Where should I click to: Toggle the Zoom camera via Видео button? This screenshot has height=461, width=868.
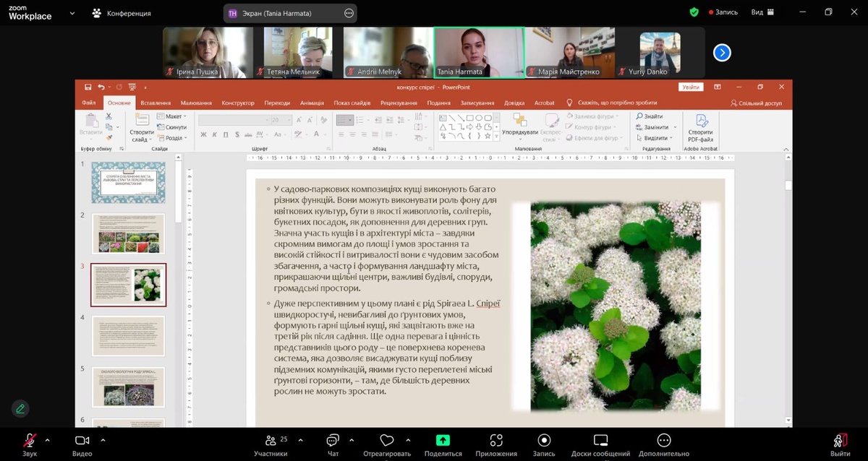point(82,444)
